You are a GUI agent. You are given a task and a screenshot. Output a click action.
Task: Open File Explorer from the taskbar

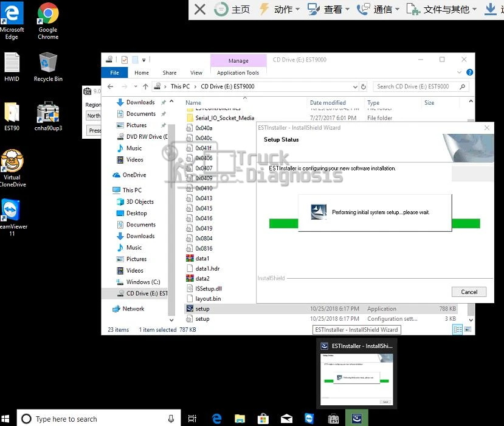[240, 419]
